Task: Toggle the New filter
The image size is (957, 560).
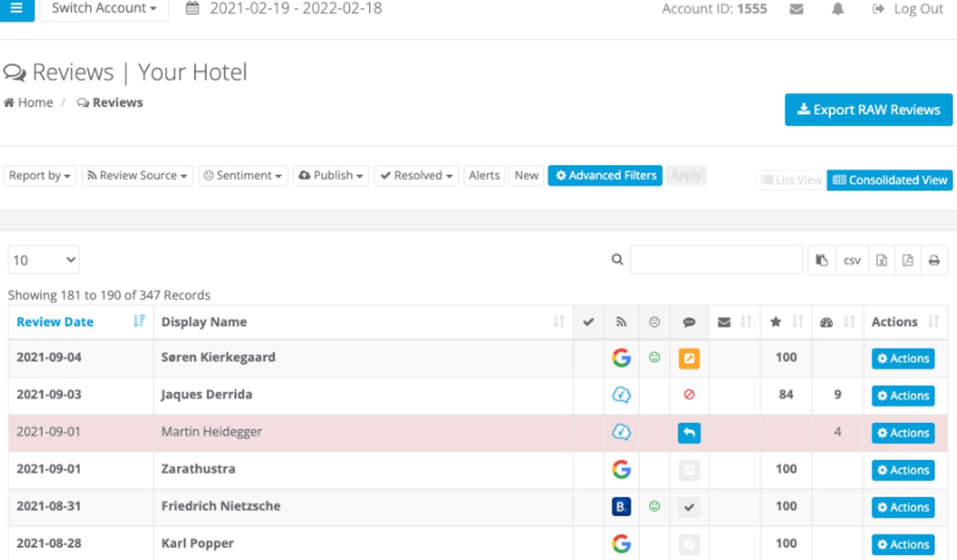Action: [526, 176]
